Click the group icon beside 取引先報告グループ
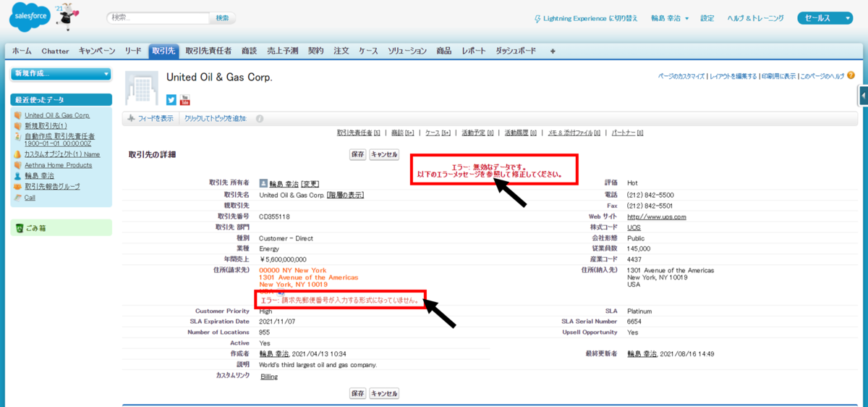Image resolution: width=868 pixels, height=407 pixels. (18, 186)
